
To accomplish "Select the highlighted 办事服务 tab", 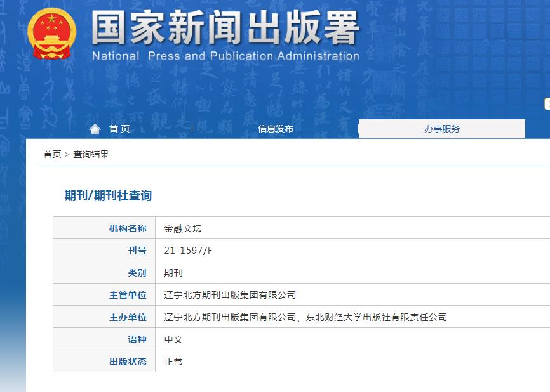I will pos(442,128).
